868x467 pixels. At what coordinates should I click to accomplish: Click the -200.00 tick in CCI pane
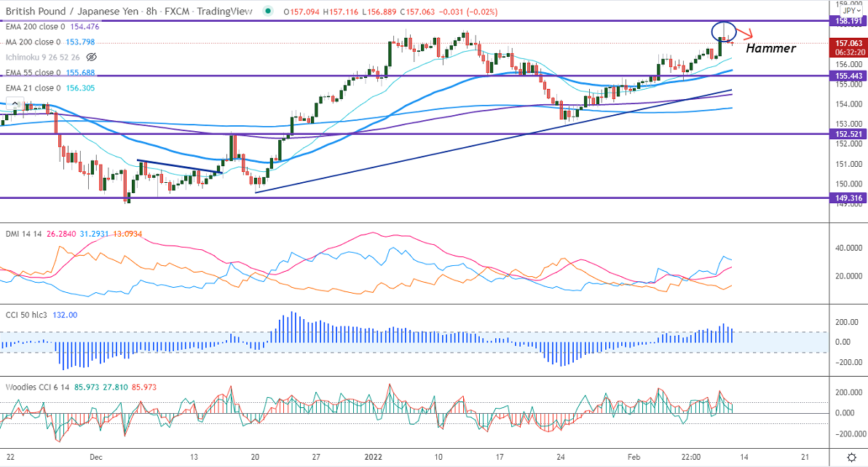[x=848, y=362]
